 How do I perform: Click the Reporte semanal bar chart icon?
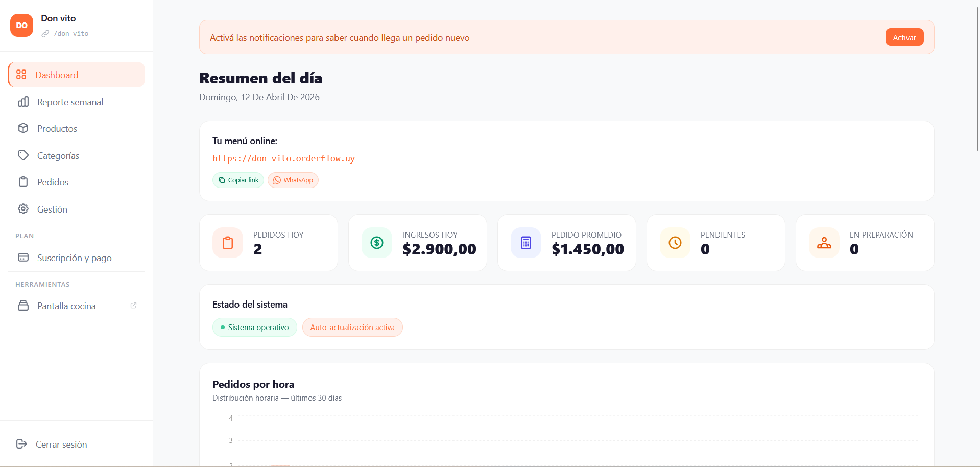coord(23,102)
